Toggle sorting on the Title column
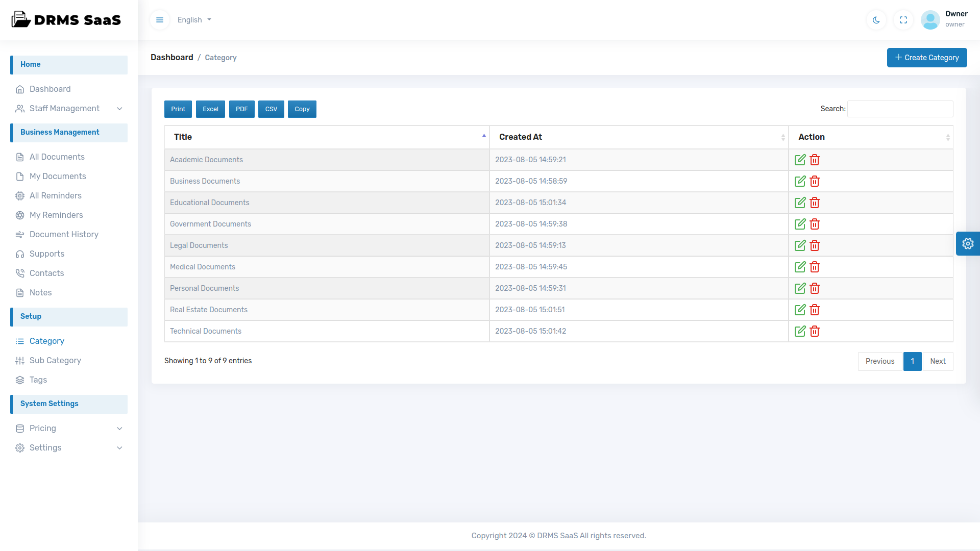 327,137
